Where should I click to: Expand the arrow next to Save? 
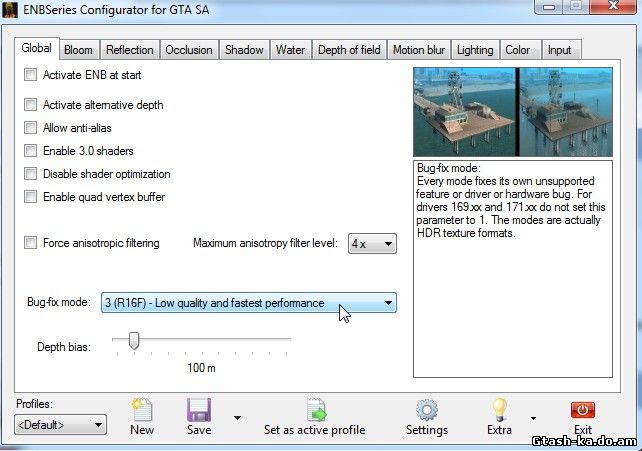coord(237,418)
